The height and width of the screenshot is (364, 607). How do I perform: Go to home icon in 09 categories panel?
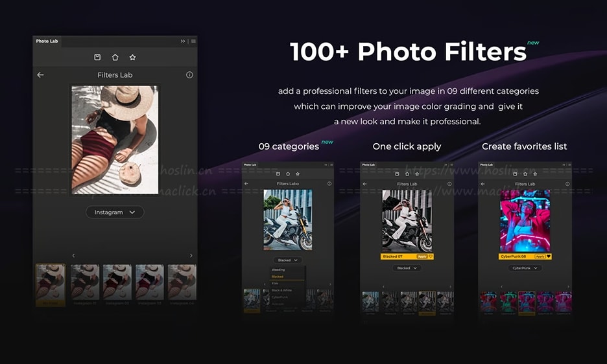pos(288,174)
